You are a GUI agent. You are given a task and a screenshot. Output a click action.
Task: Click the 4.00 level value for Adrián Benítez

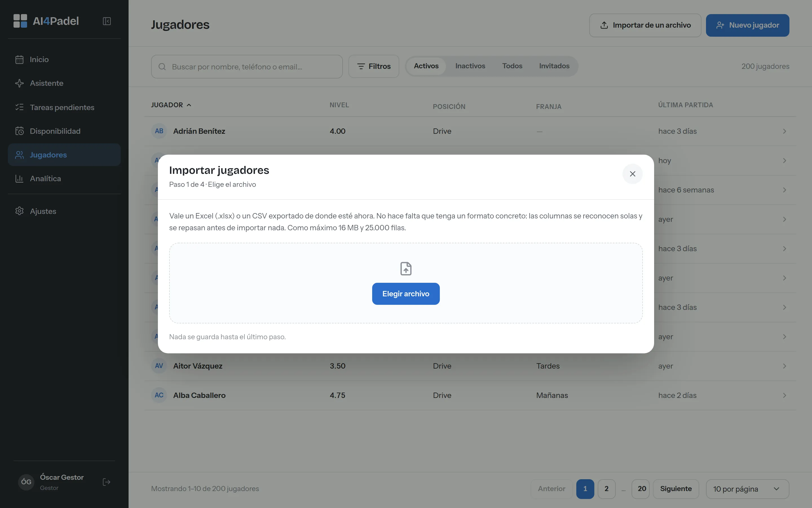tap(337, 131)
